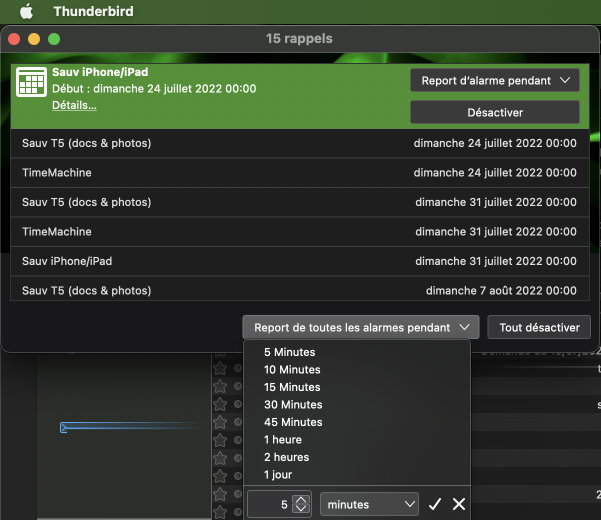Increase the snooze value using the stepper arrows

[300, 500]
